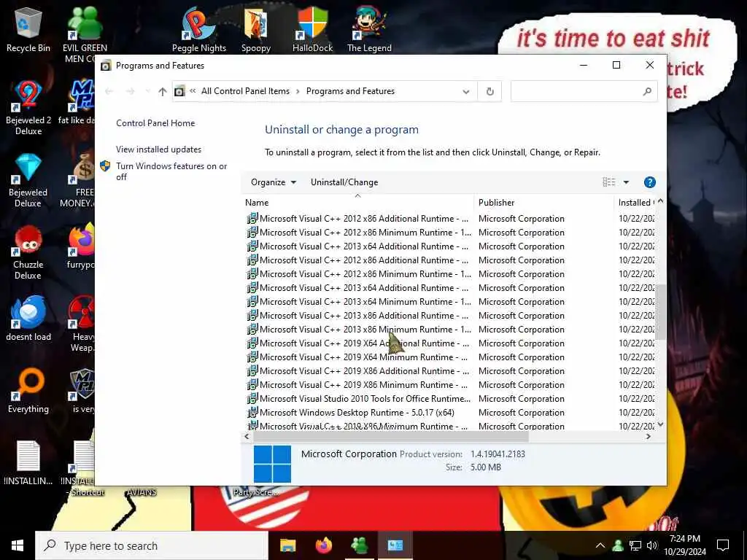Click the vertical scrollbar thumb in program list
The width and height of the screenshot is (747, 560).
pos(660,312)
